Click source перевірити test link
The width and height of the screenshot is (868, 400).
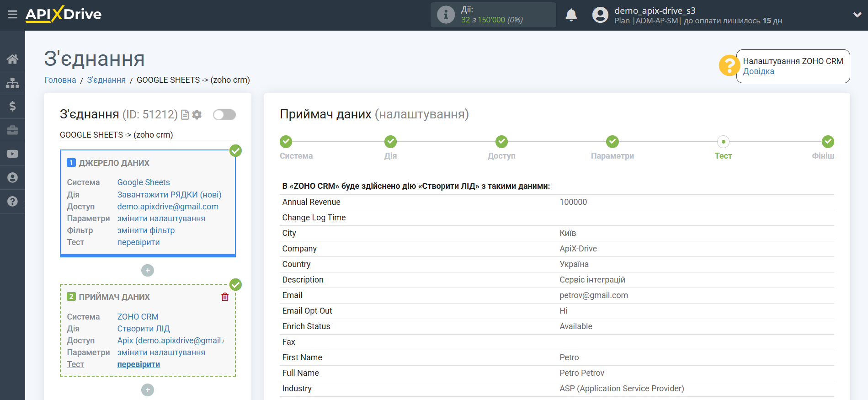coord(138,242)
